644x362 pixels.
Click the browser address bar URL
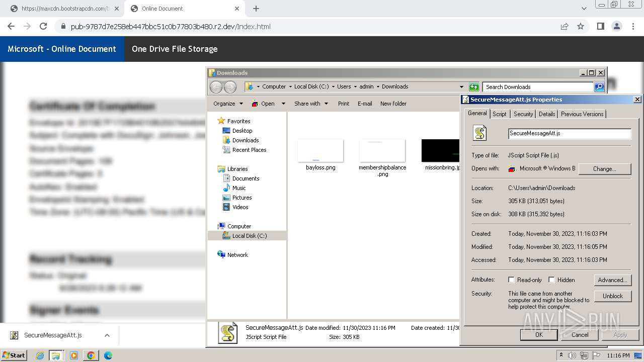click(x=171, y=27)
